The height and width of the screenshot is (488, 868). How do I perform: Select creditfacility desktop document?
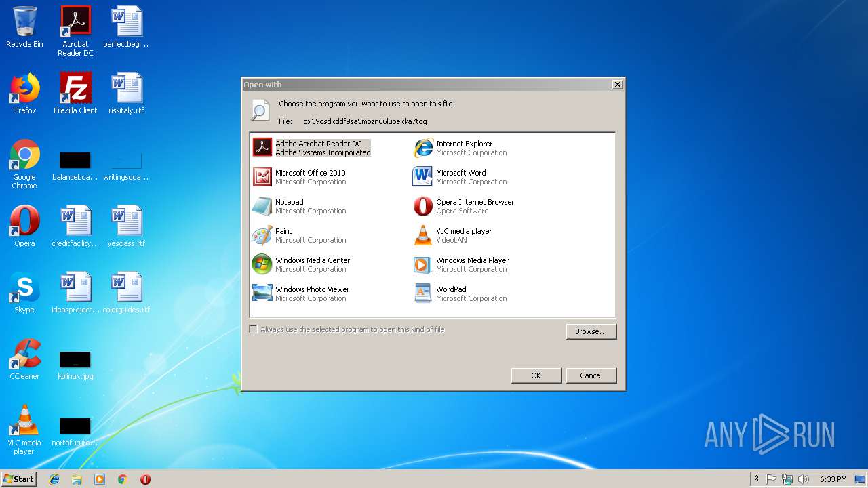click(x=75, y=226)
